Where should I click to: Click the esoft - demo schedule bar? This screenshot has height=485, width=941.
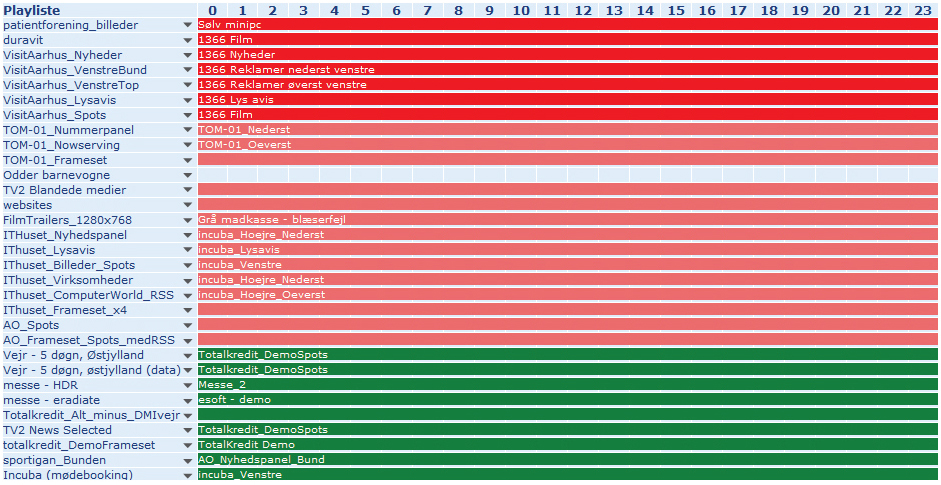pos(568,400)
